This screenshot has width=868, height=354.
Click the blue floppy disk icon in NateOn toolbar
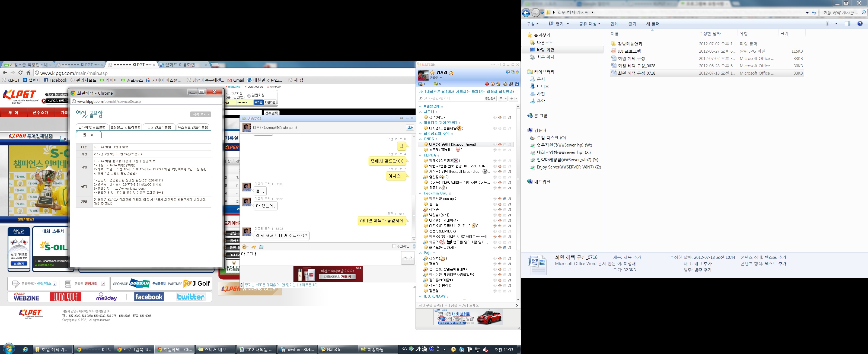(516, 84)
